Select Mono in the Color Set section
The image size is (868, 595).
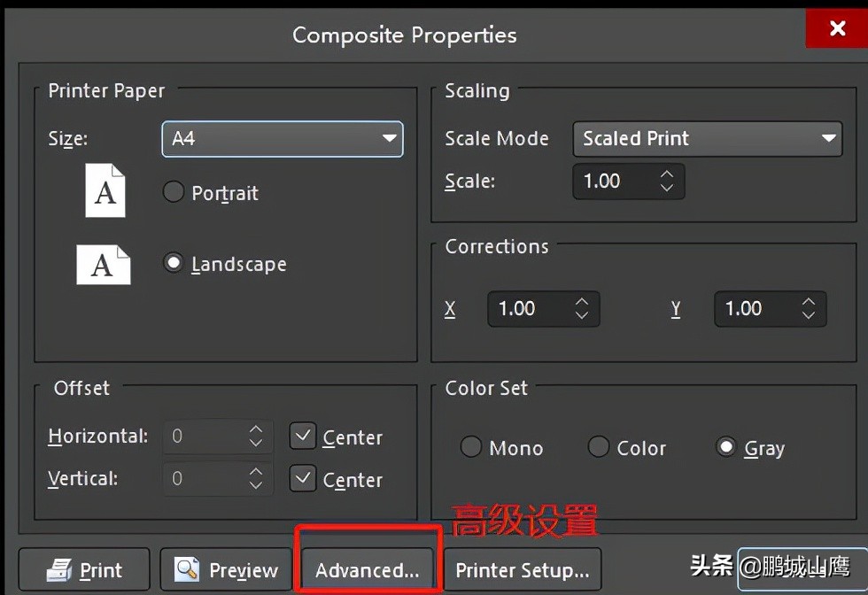(x=471, y=447)
